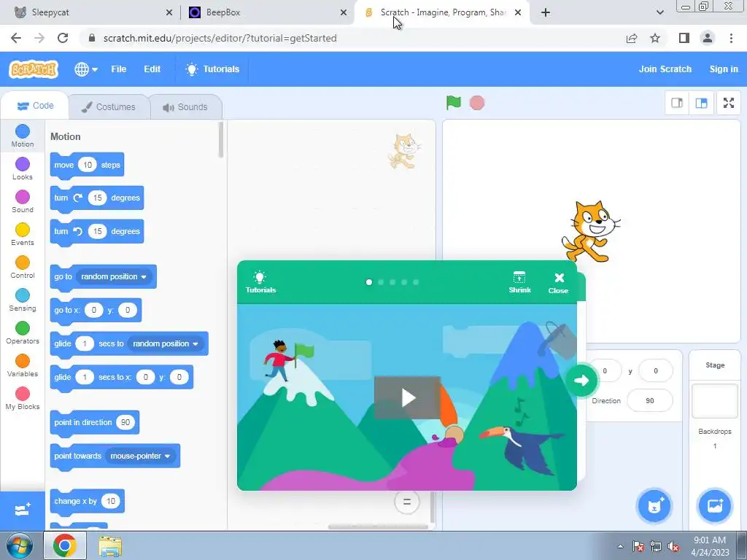Enter full screen stage mode
This screenshot has height=560, width=747.
729,103
